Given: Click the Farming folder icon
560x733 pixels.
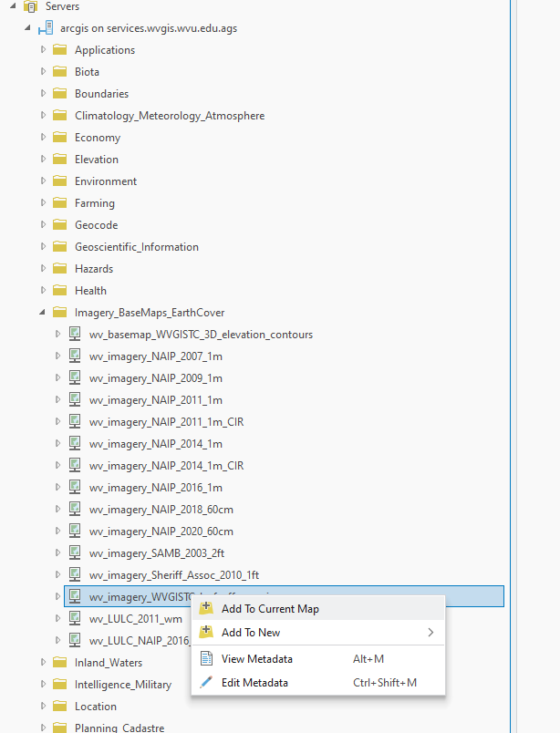Looking at the screenshot, I should (60, 203).
